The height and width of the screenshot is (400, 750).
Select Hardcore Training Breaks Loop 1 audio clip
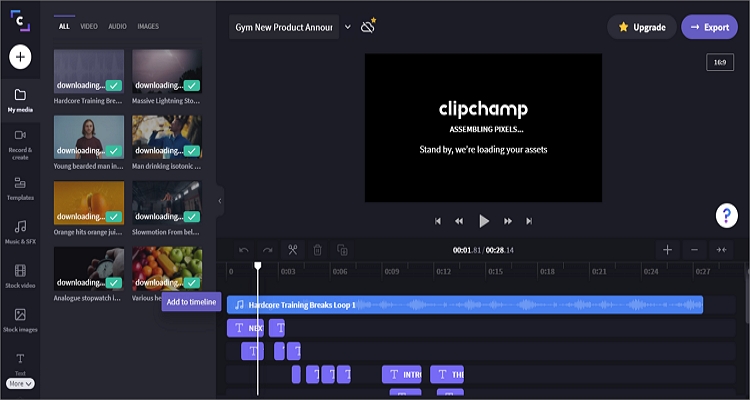464,305
